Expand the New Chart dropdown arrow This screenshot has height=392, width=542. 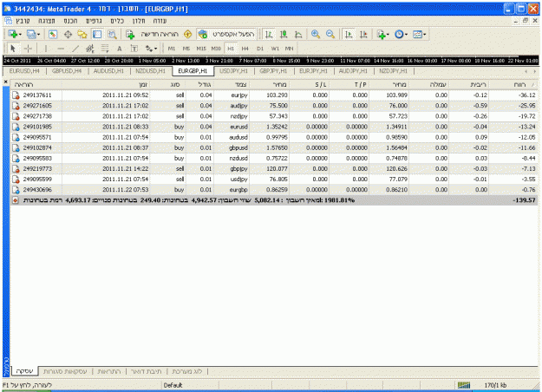(20, 34)
